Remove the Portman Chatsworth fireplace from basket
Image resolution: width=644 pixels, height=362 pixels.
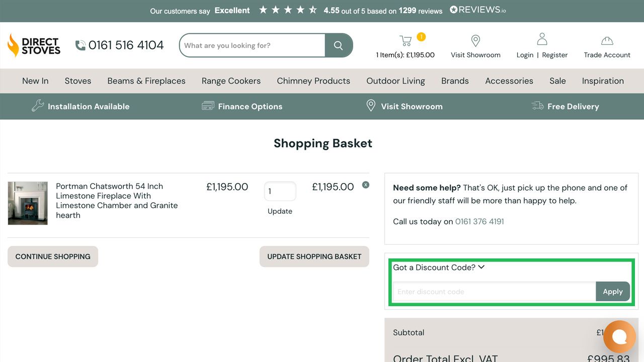pyautogui.click(x=366, y=185)
